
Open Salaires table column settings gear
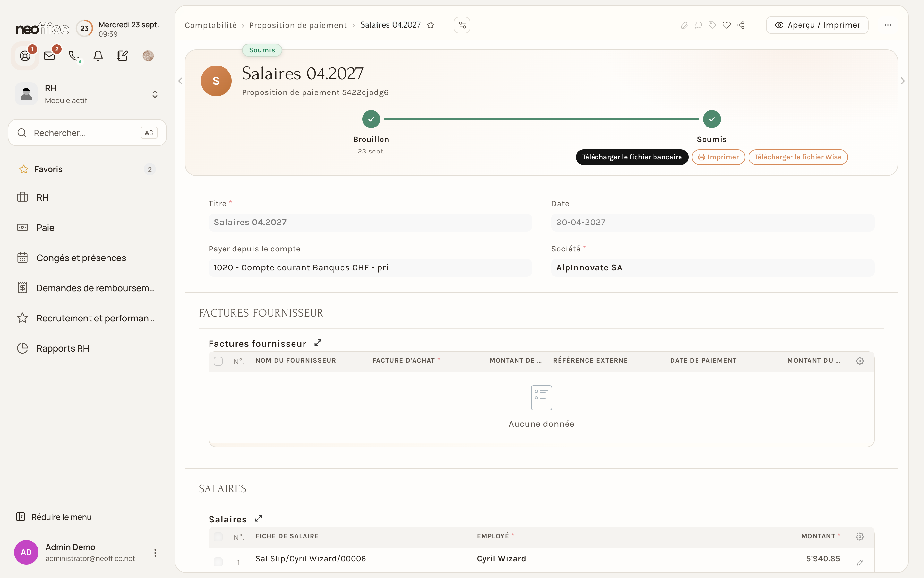860,536
